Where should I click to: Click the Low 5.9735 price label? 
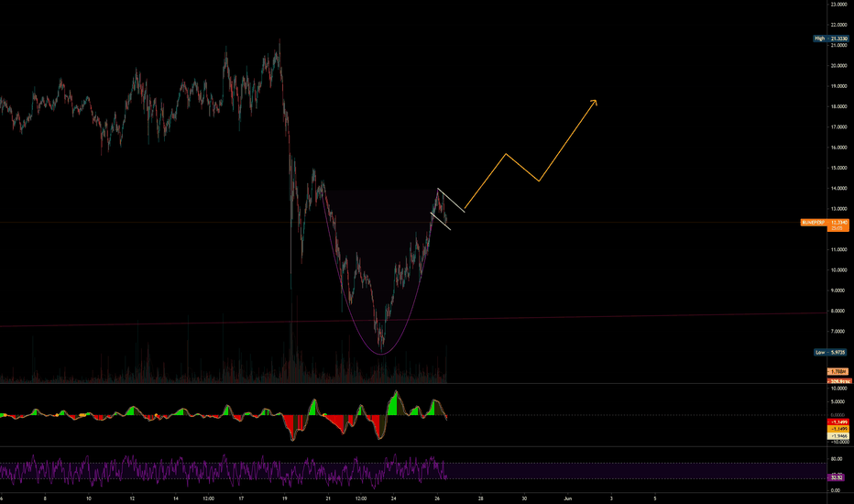click(x=830, y=353)
